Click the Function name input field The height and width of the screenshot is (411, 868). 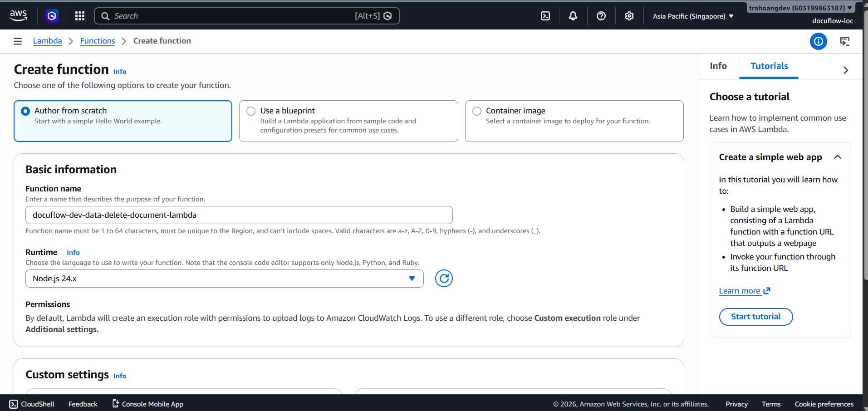[239, 215]
